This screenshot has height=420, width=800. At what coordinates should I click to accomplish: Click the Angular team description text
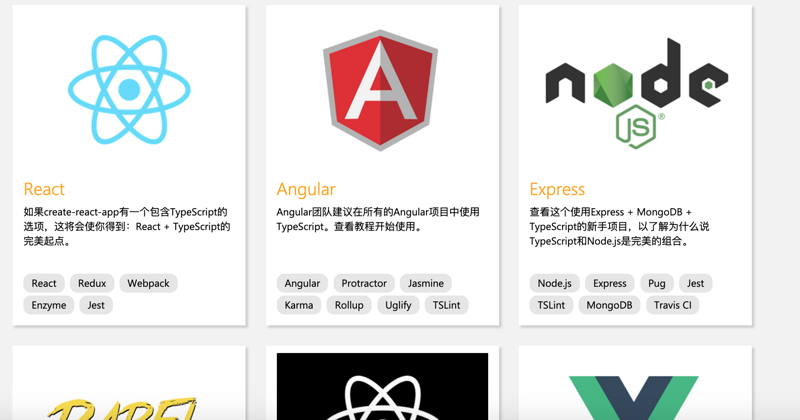click(x=378, y=219)
